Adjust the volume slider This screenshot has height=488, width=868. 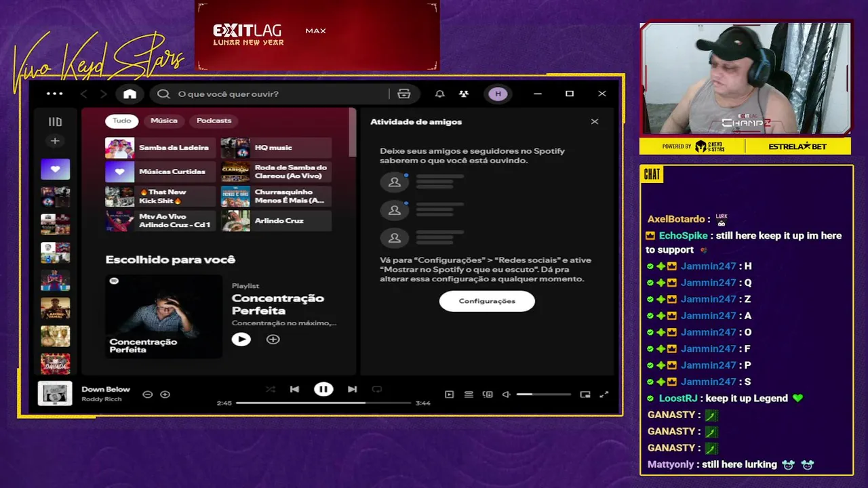[x=543, y=394]
